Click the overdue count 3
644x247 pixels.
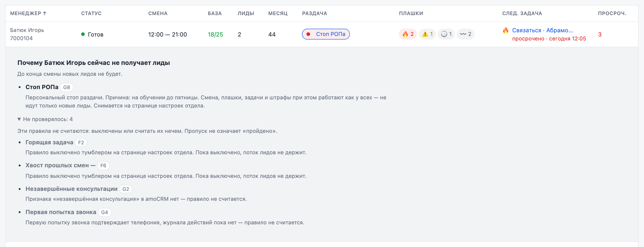(x=600, y=34)
